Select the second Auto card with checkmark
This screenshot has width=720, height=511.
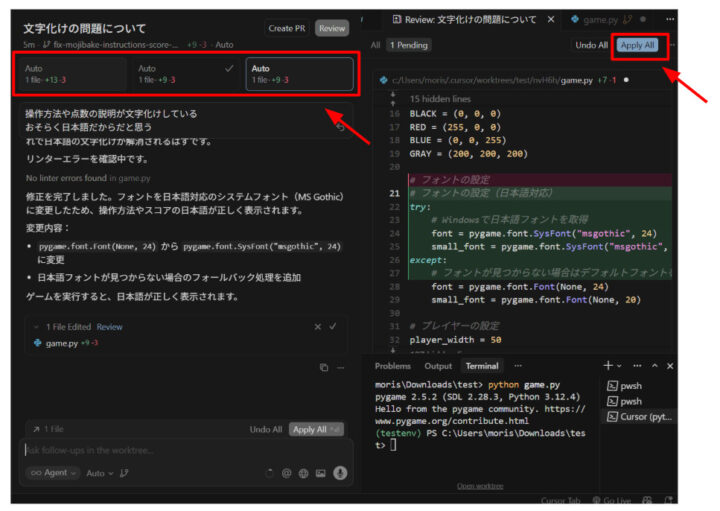point(188,74)
